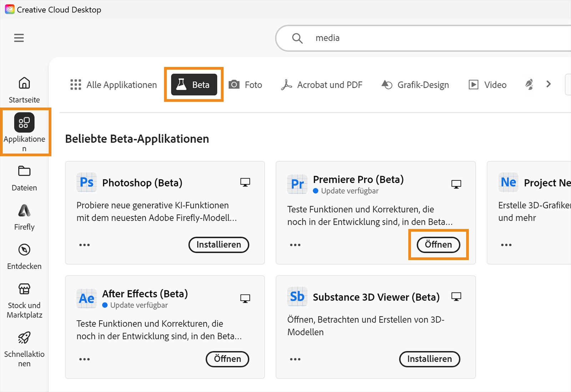Open Schnellaktionen in sidebar
571x392 pixels.
(x=24, y=350)
